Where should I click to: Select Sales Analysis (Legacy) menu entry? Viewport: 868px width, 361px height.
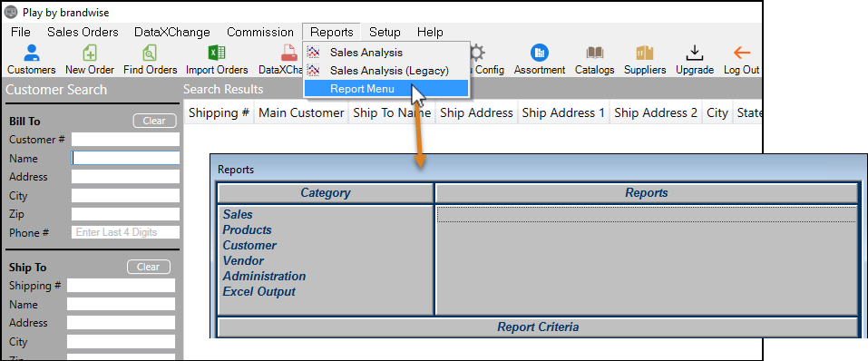pos(386,71)
